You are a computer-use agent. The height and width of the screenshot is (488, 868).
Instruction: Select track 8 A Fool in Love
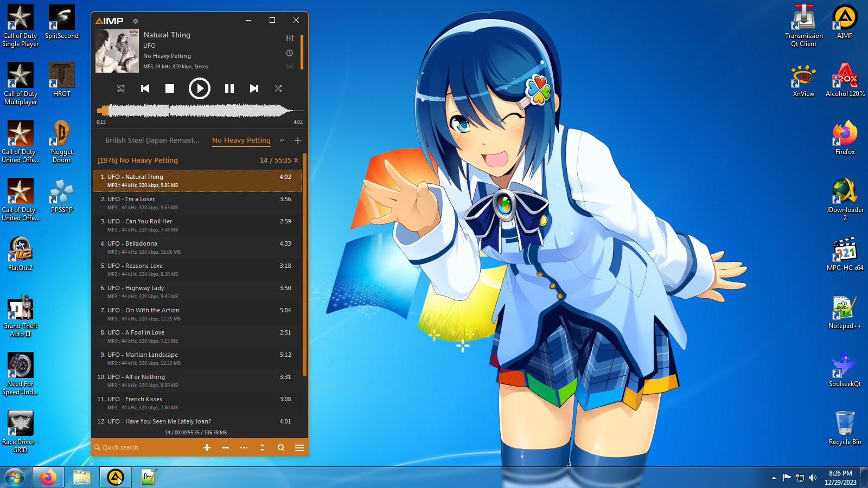[197, 336]
